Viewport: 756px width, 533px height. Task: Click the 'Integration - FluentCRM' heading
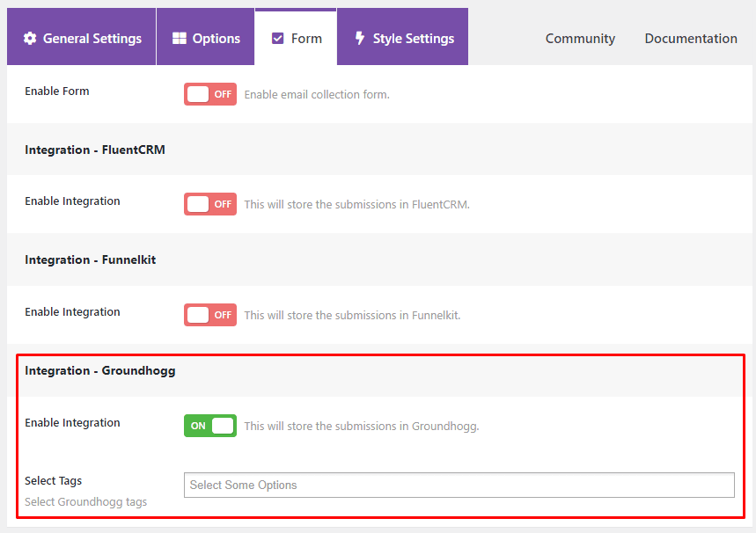click(95, 150)
